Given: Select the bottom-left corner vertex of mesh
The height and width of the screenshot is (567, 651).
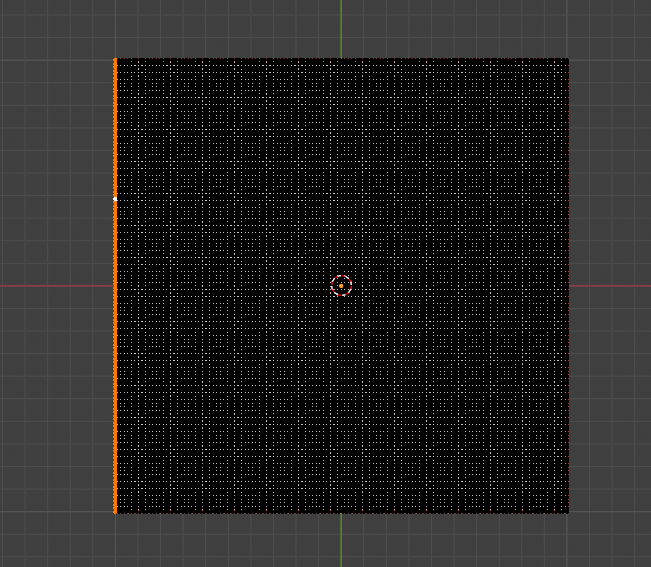Looking at the screenshot, I should click(115, 513).
